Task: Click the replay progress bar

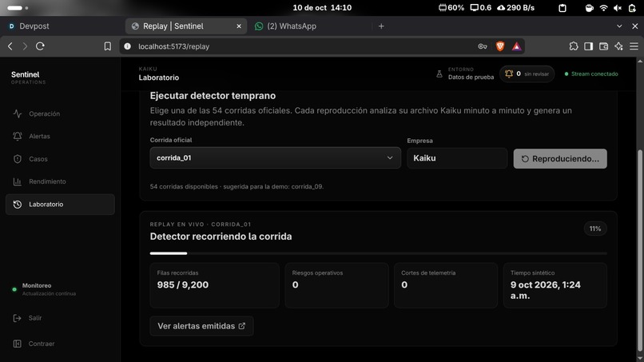Action: click(x=378, y=253)
